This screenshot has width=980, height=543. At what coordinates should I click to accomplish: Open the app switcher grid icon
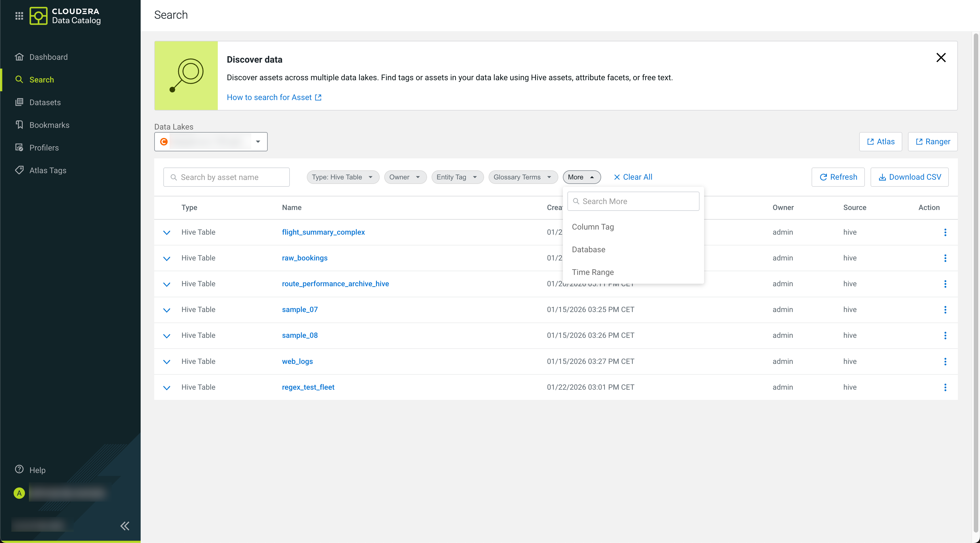(x=19, y=16)
